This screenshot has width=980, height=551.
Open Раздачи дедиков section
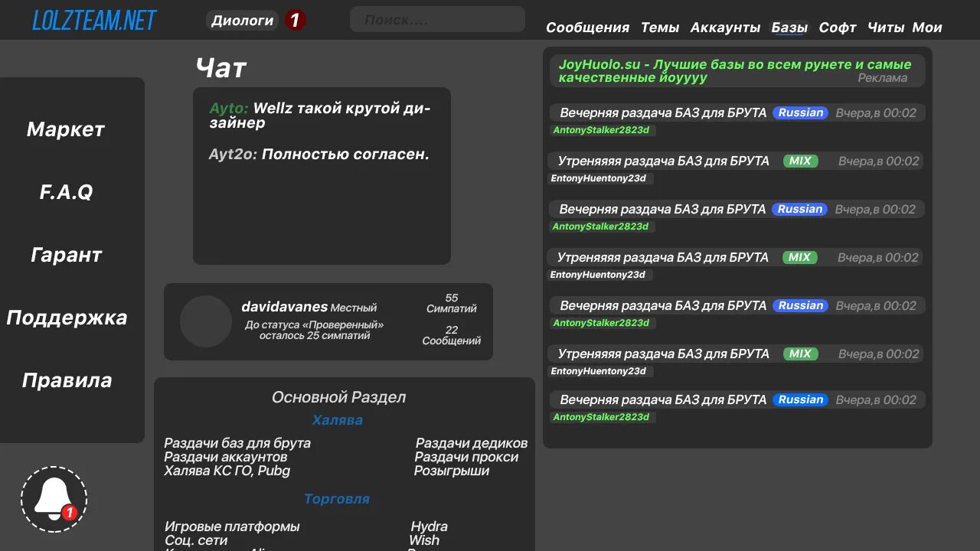coord(472,443)
